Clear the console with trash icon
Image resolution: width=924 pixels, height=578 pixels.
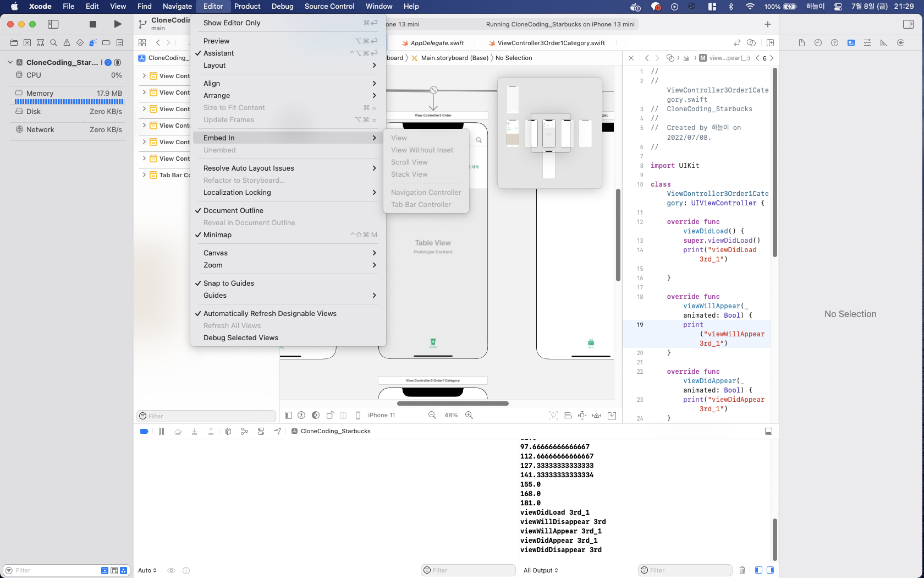[x=742, y=570]
